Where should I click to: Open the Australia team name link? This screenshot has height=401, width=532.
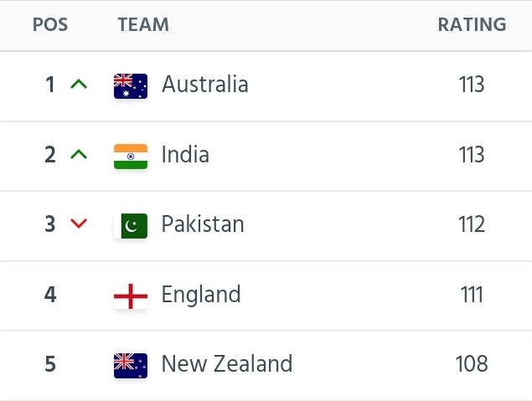(x=205, y=84)
